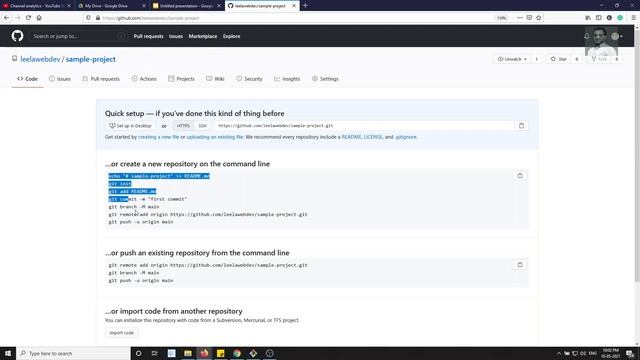Open the Cortana circle icon

[138, 353]
